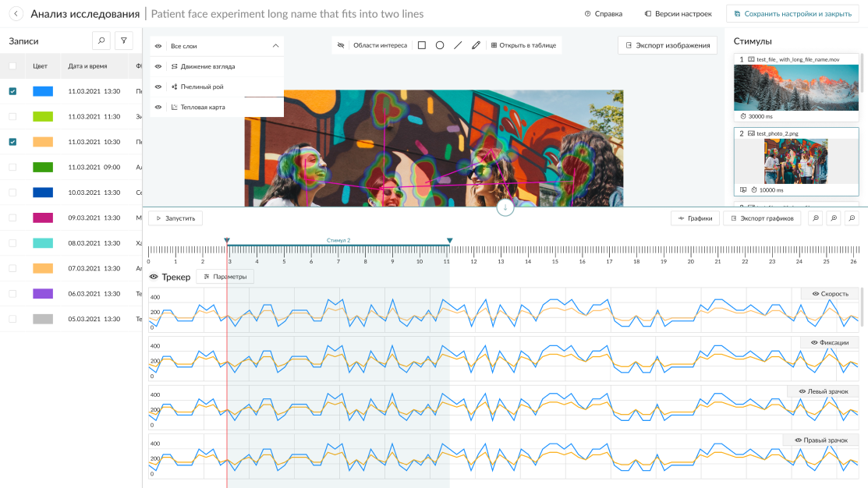
Task: Click the magenta color swatch in records
Action: coord(43,217)
